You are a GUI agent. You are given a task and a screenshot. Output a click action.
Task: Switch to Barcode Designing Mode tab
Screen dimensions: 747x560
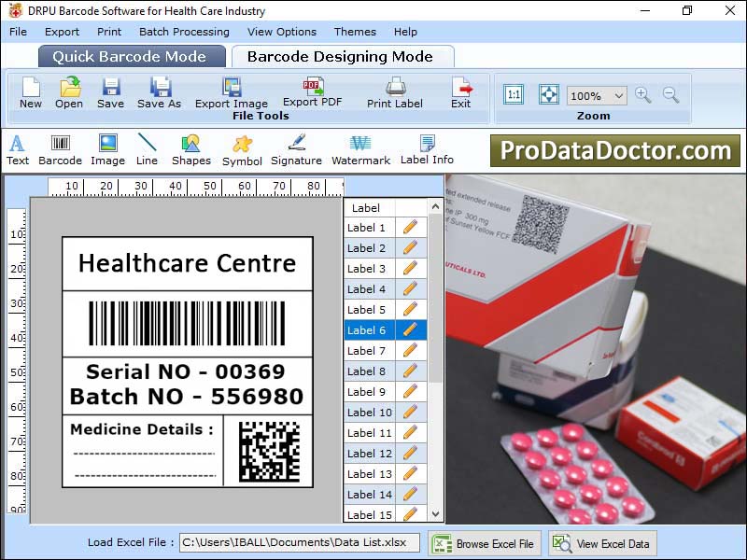tap(343, 55)
